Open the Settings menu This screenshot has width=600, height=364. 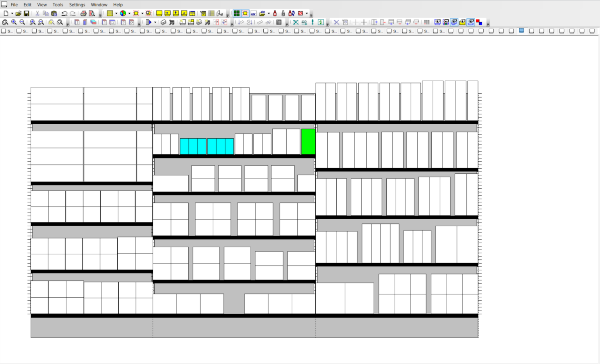77,5
